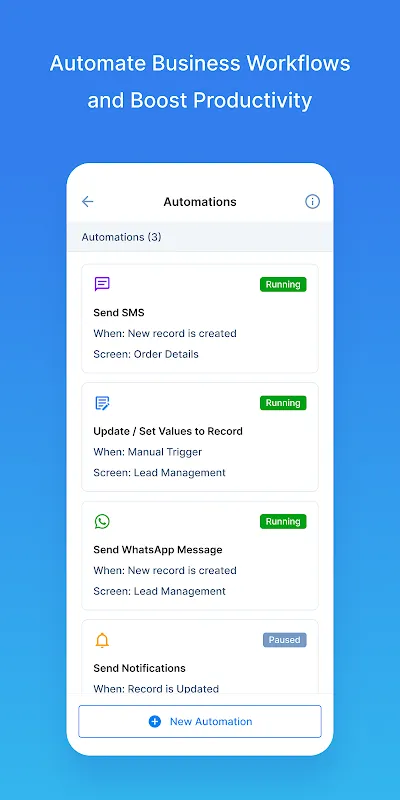
Task: Toggle Running badge on Update Set Values
Action: [283, 403]
